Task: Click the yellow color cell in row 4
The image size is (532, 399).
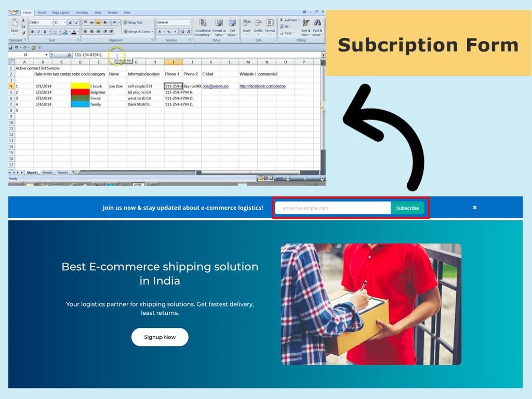Action: click(x=80, y=86)
